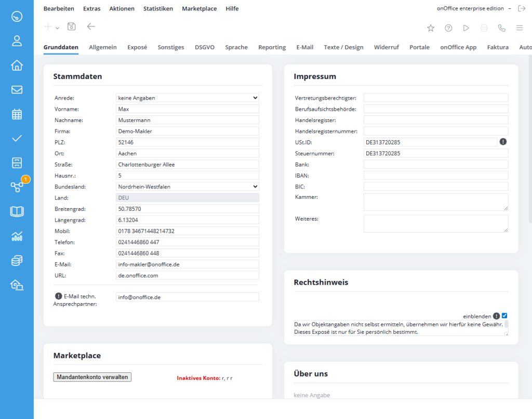532x419 pixels.
Task: Click the phone icon in top toolbar
Action: pos(501,28)
